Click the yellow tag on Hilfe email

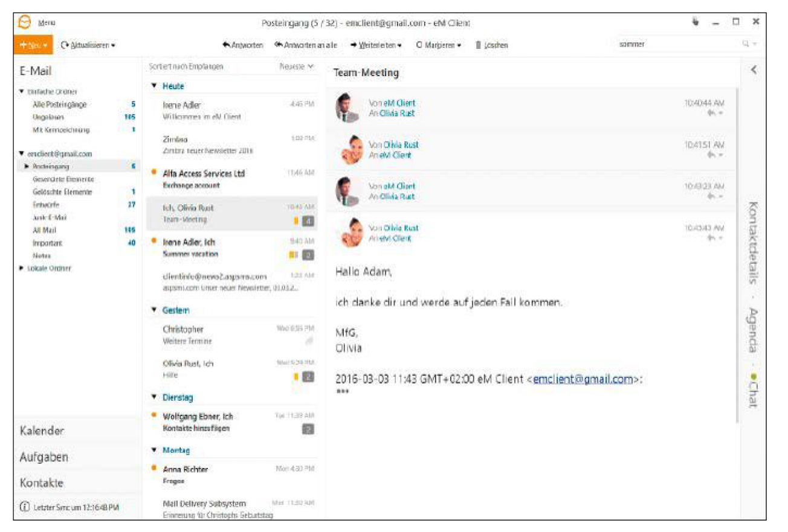click(296, 377)
